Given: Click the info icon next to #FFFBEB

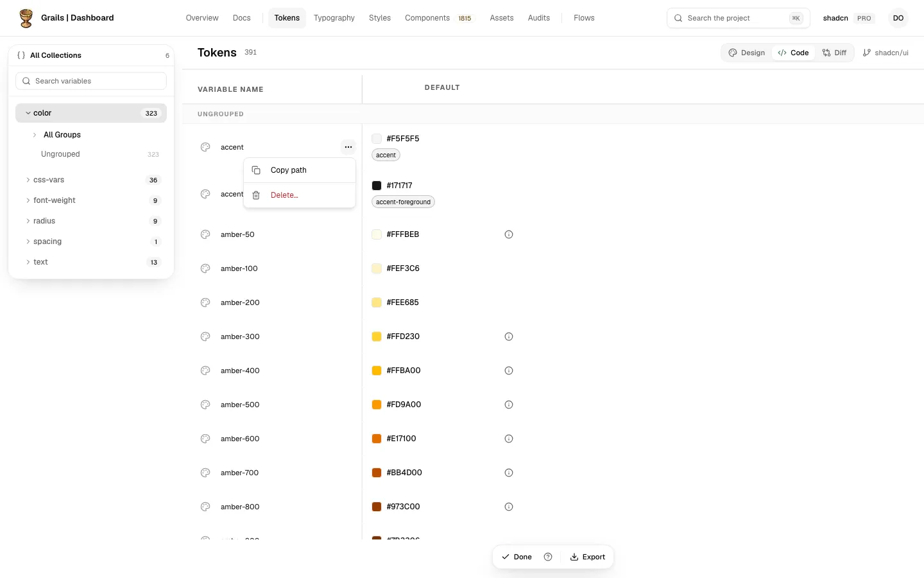Looking at the screenshot, I should (x=509, y=234).
